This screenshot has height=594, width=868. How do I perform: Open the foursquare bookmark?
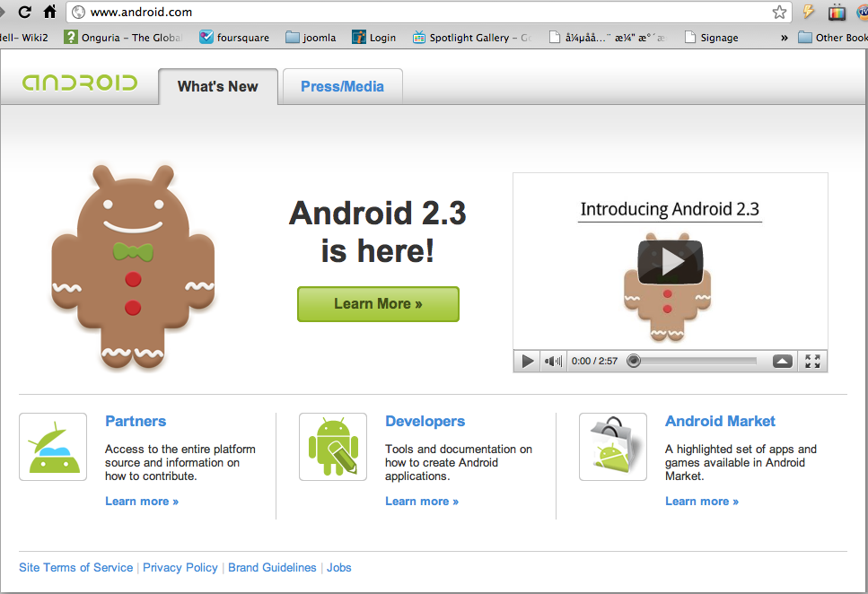[234, 37]
